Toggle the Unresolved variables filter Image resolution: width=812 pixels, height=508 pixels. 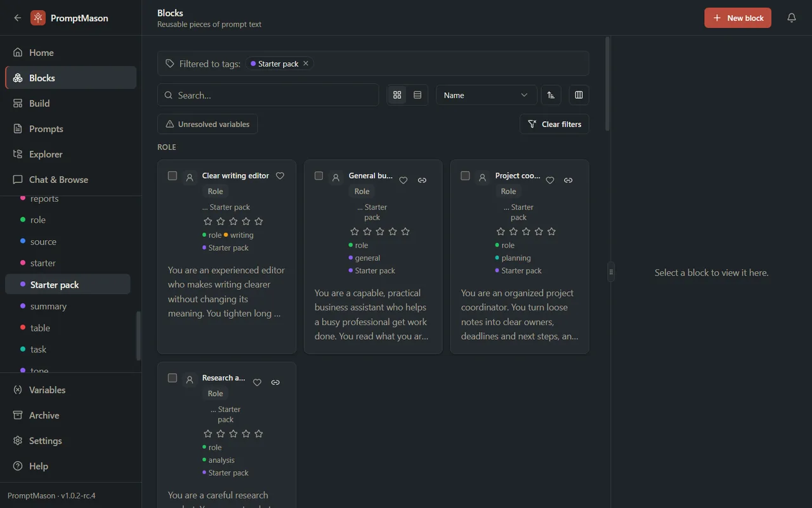coord(207,124)
